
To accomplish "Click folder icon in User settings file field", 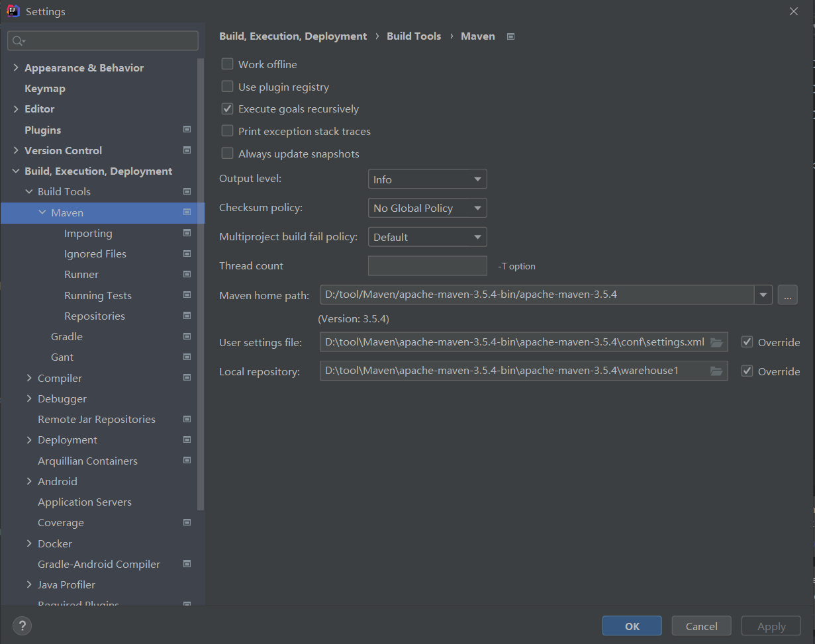I will [716, 342].
